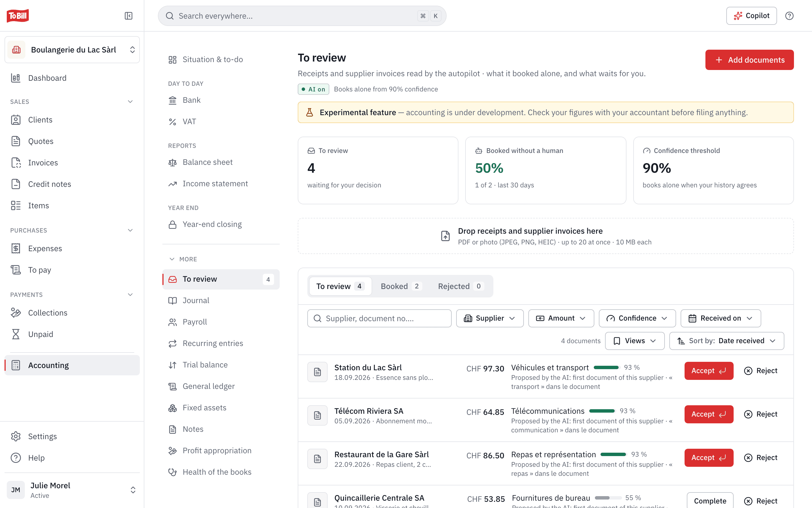Open the document icon for Station du Lac Sàrl
The image size is (812, 508).
pyautogui.click(x=317, y=372)
